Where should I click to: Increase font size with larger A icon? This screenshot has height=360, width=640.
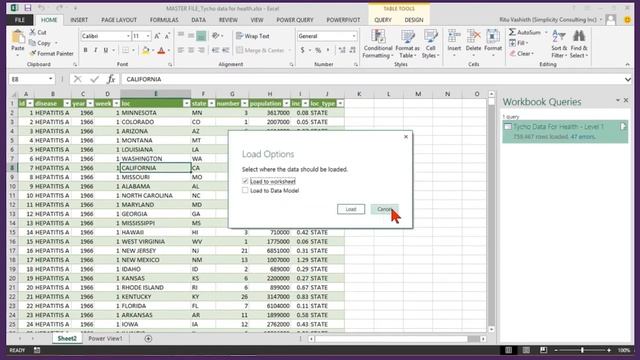click(x=157, y=36)
